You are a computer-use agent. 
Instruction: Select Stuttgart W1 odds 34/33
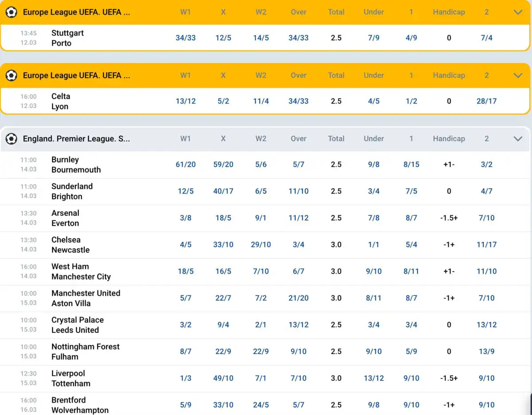[185, 38]
